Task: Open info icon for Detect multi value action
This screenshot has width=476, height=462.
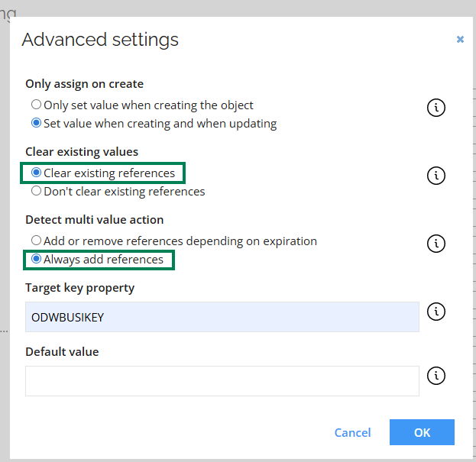Action: (x=436, y=244)
